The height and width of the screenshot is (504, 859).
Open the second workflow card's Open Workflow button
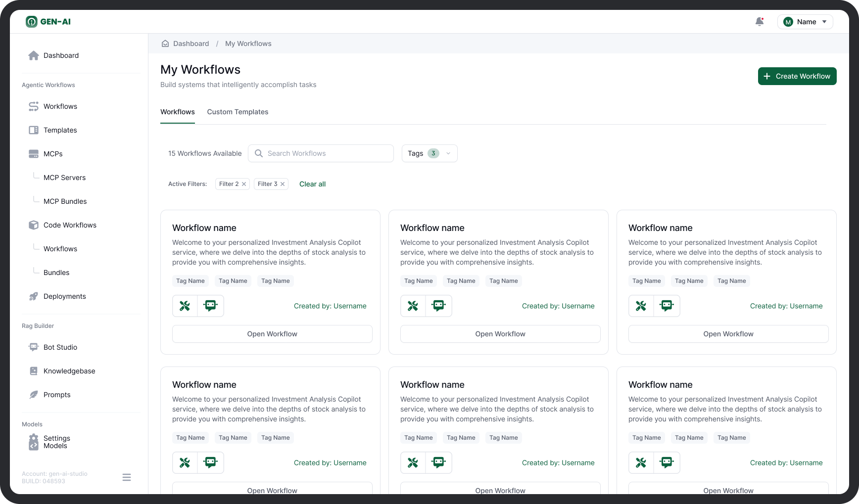click(x=500, y=334)
